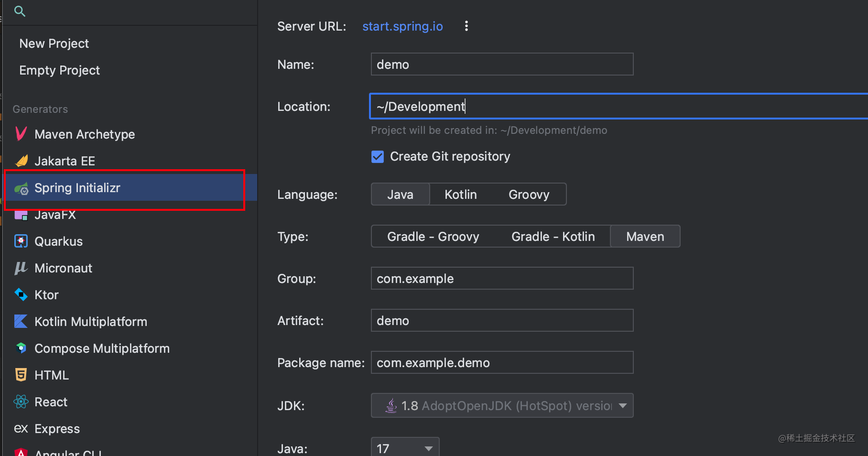Click the Artifact input field
The height and width of the screenshot is (456, 868).
point(502,320)
